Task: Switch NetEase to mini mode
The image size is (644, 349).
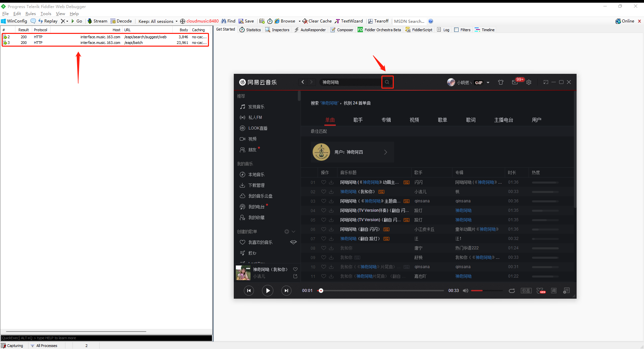Action: pyautogui.click(x=546, y=82)
